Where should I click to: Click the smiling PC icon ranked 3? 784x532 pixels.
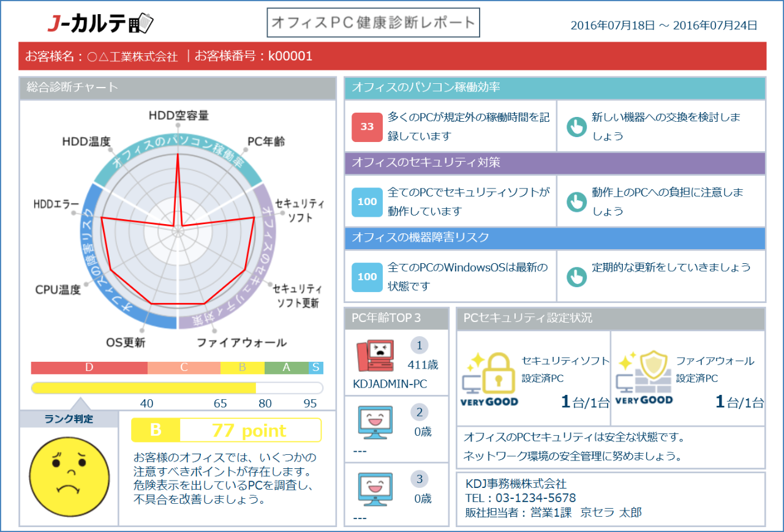375,490
